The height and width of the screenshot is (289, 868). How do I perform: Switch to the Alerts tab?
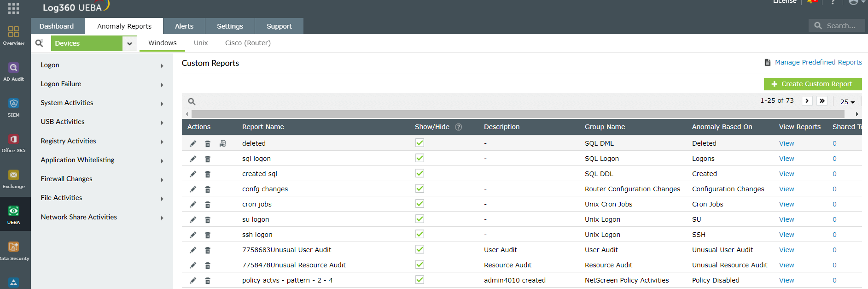click(184, 26)
